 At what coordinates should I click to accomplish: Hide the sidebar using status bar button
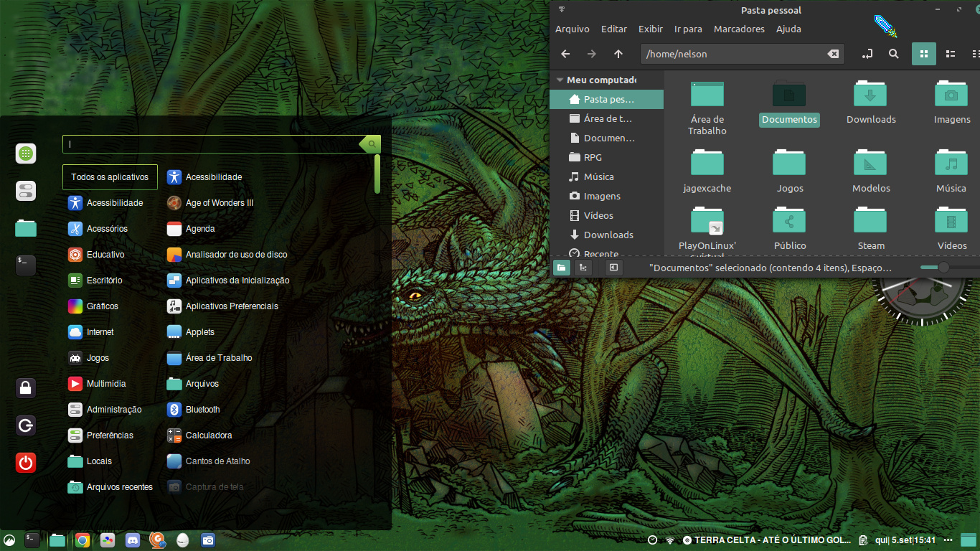613,268
